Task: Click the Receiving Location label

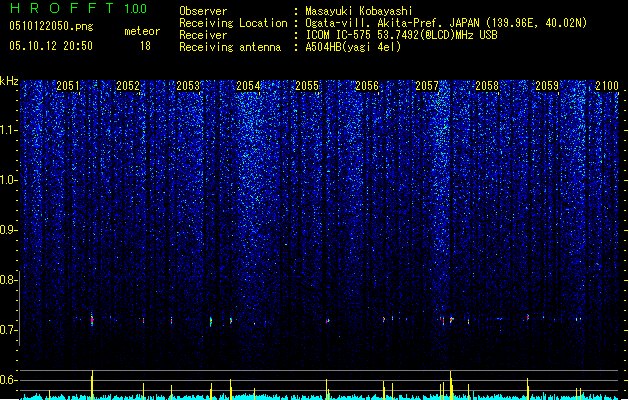Action: [233, 23]
